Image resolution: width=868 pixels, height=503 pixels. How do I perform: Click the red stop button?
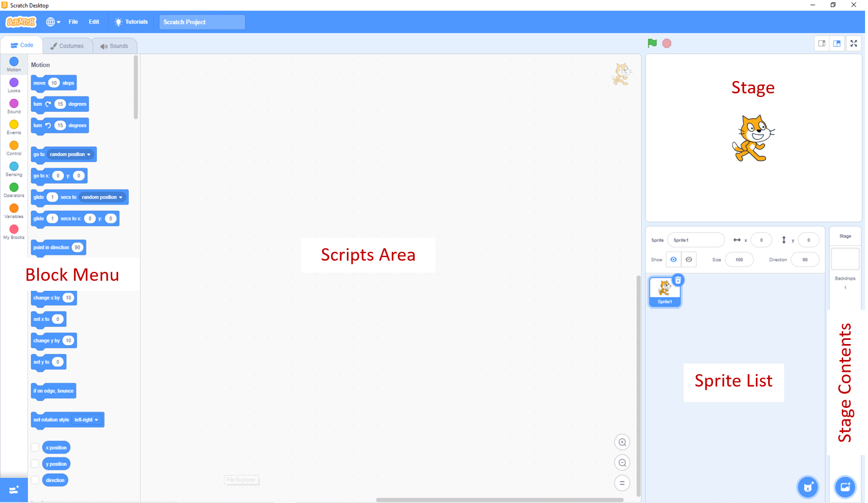667,43
